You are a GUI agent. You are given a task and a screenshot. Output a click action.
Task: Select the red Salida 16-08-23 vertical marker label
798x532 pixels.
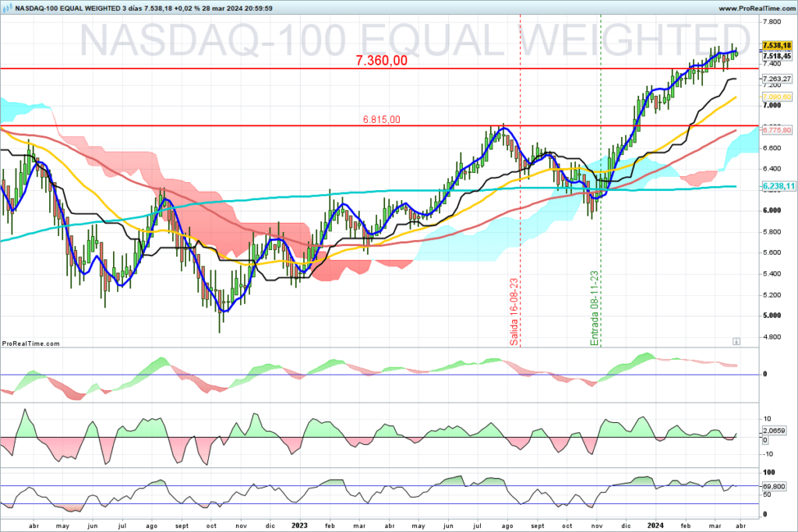[514, 312]
